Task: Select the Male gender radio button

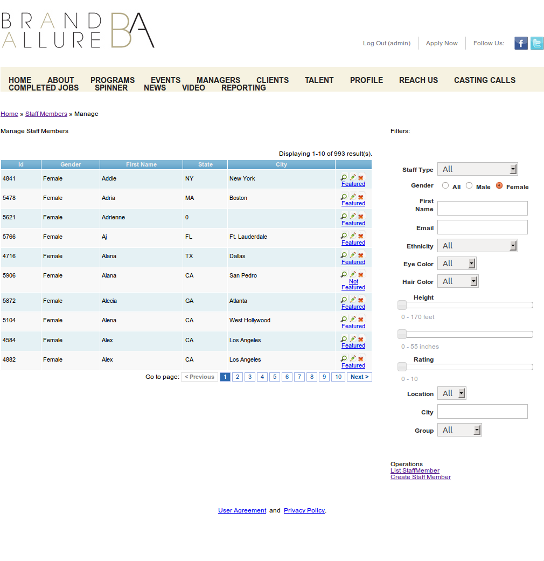Action: [x=469, y=185]
